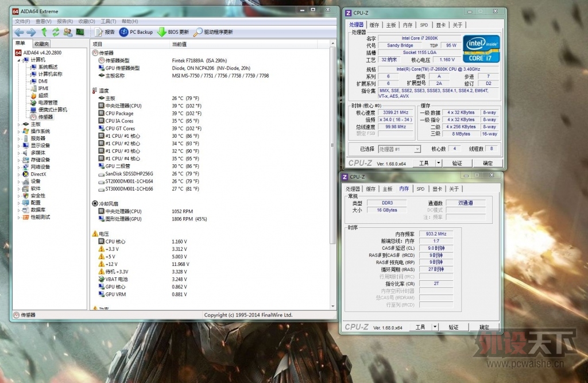Click the refresh toolbar icon in AIDA64
Screen dimensions: 588x383
pos(56,32)
